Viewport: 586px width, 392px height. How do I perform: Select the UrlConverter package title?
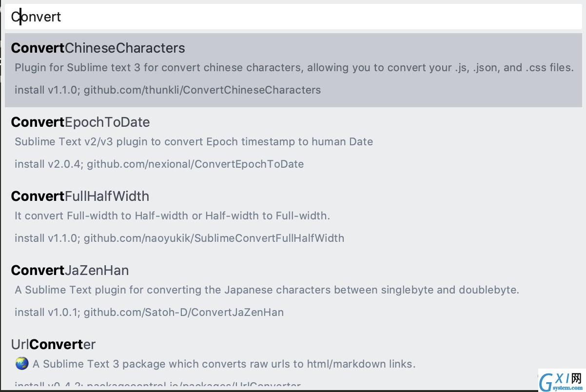(x=53, y=344)
